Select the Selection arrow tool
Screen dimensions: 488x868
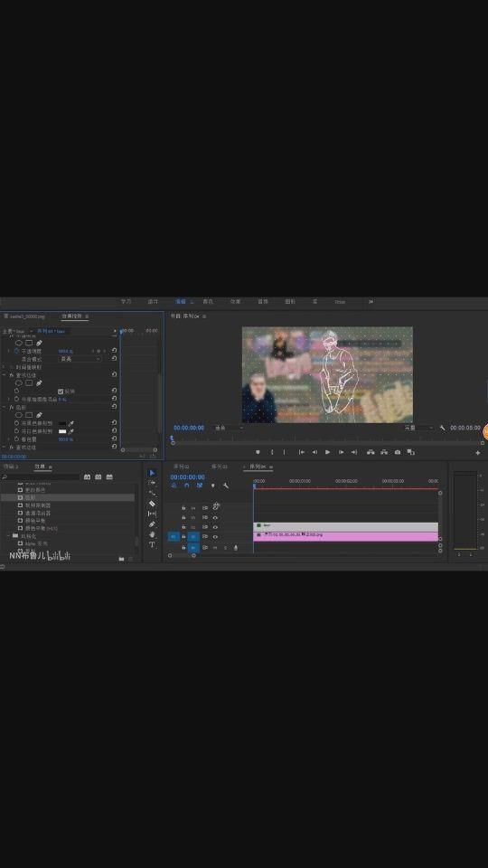tap(152, 473)
